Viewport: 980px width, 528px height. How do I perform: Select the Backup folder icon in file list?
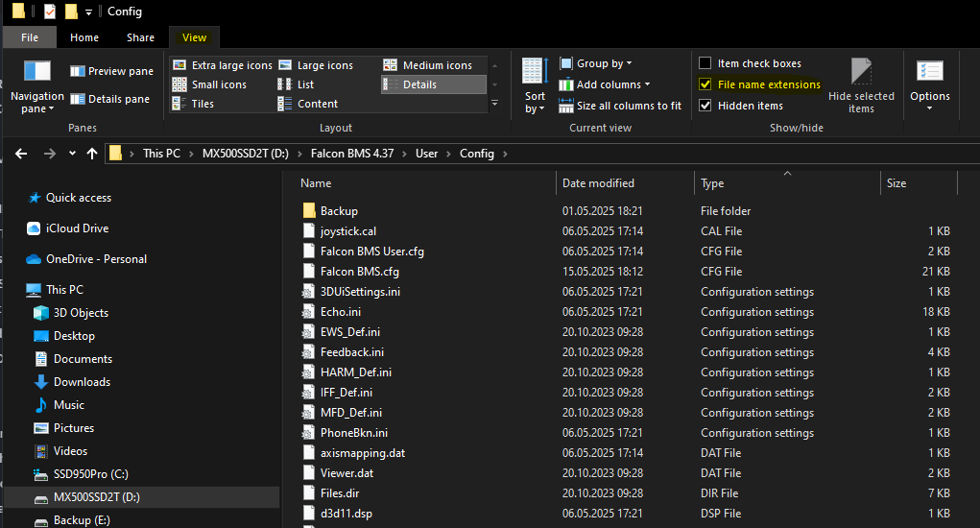[309, 210]
